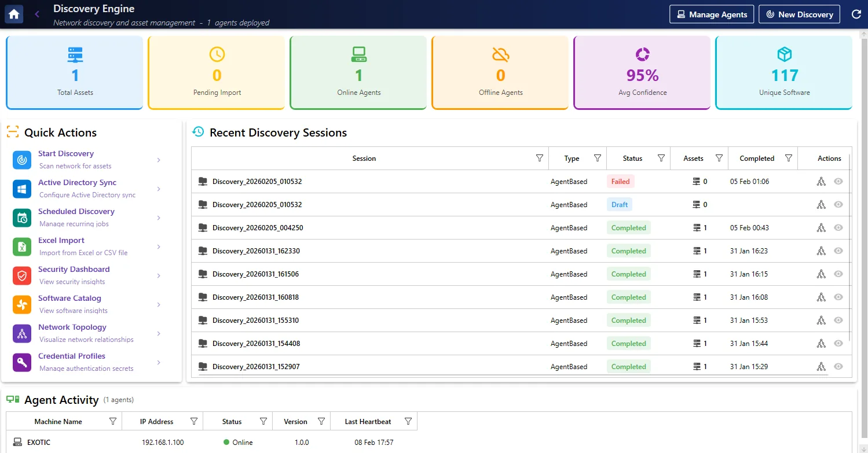Image resolution: width=868 pixels, height=453 pixels.
Task: Click the Recent Discovery Sessions table scrollbar
Action: click(x=850, y=249)
